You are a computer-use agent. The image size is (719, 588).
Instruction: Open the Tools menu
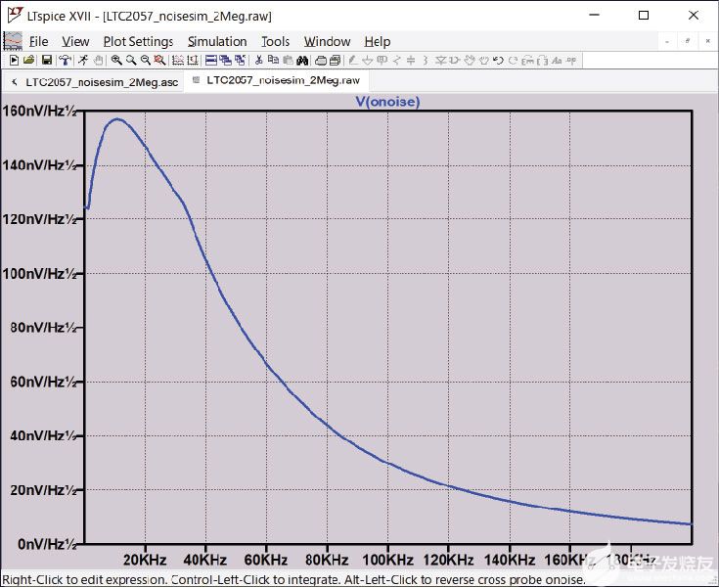coord(276,42)
